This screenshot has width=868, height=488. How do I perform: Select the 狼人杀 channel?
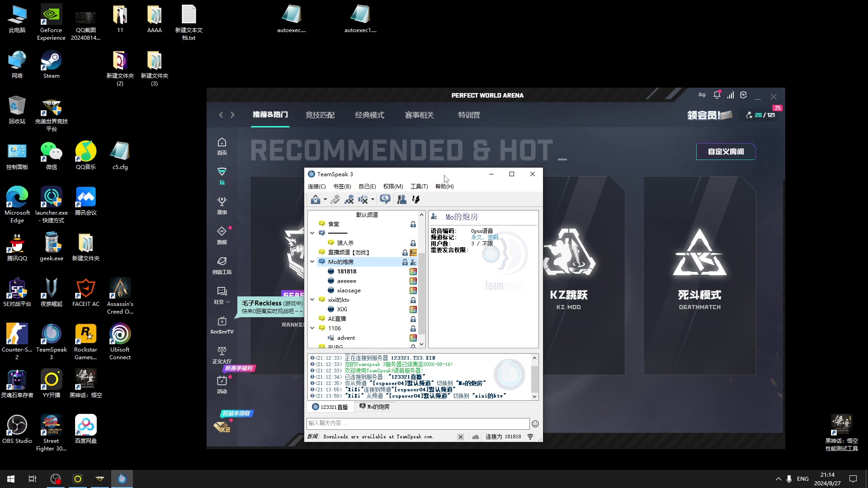click(x=345, y=243)
